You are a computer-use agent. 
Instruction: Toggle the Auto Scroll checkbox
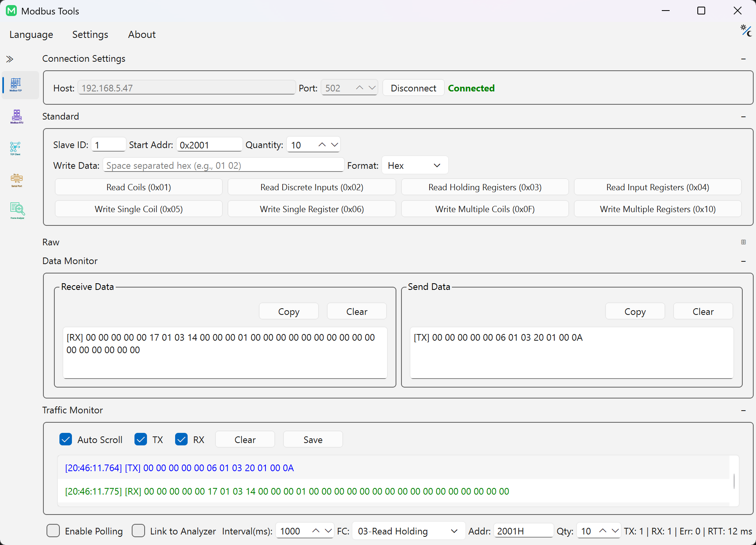pos(66,439)
